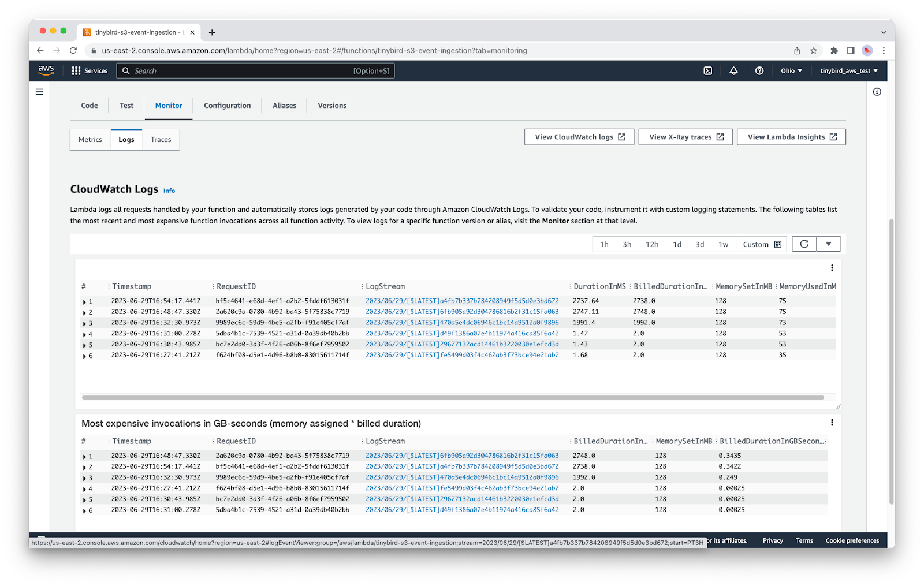Image resolution: width=924 pixels, height=586 pixels.
Task: Open log stream for request 9989ec6c in the first table
Action: tap(462, 323)
